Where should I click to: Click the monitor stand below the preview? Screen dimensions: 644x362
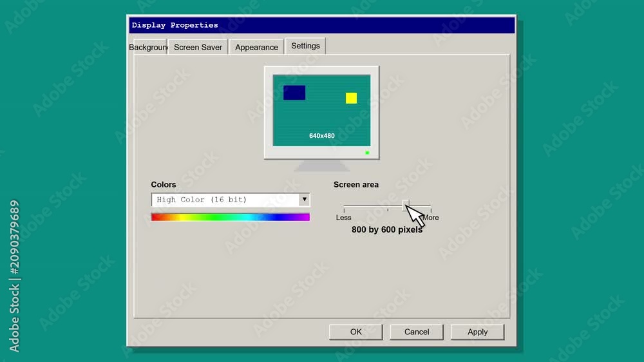tap(321, 166)
